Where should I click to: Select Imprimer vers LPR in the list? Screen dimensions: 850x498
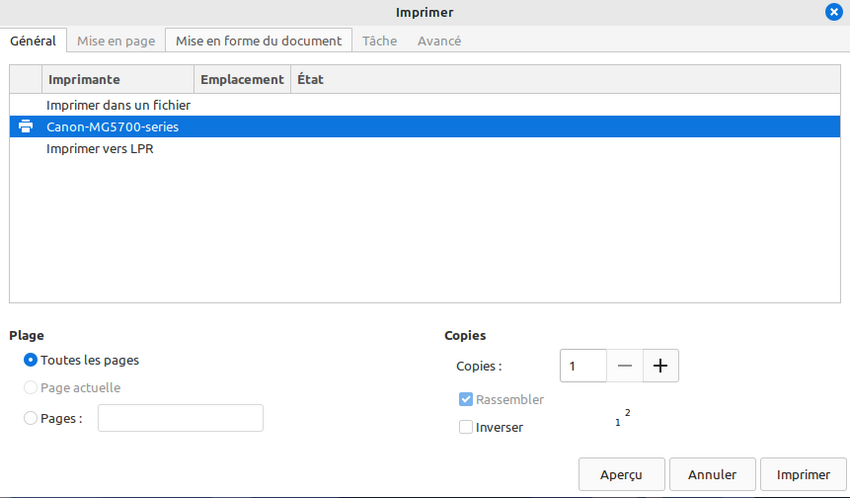click(x=100, y=149)
